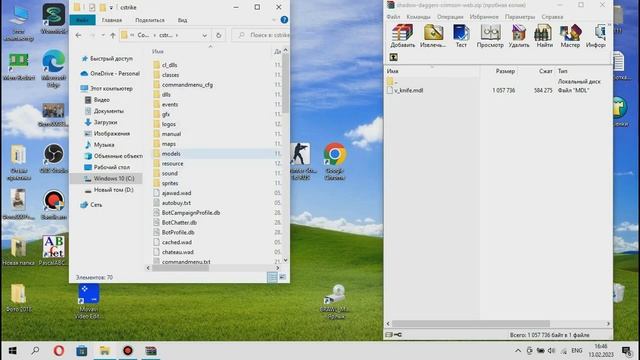This screenshot has height=360, width=640.
Task: Select Сеть in navigation pane
Action: coord(96,204)
